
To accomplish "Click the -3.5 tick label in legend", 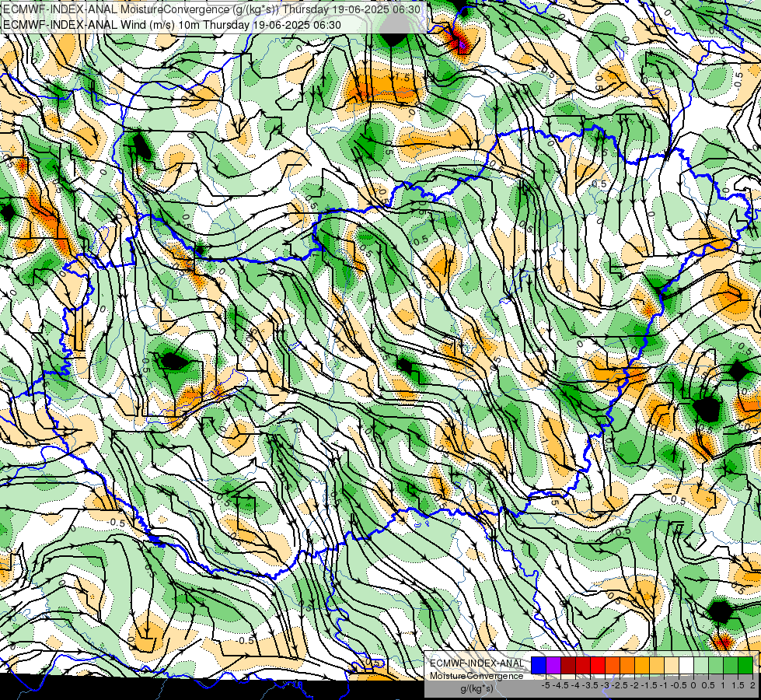I will pos(591,685).
